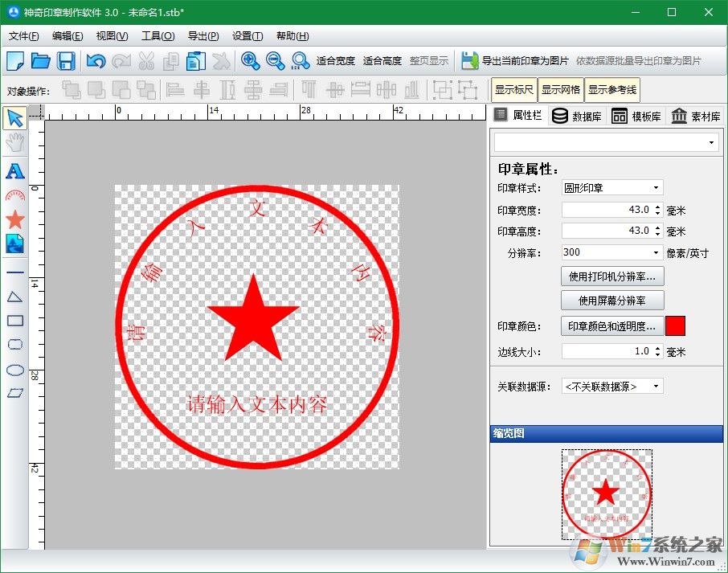The image size is (728, 573).
Task: Click the red stamp color swatch
Action: [676, 326]
